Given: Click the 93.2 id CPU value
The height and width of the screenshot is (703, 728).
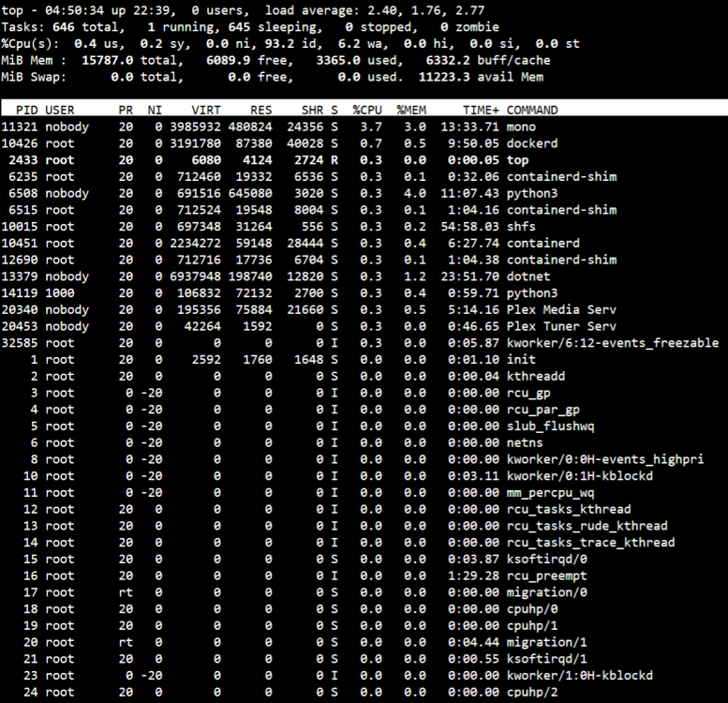Looking at the screenshot, I should click(x=293, y=44).
